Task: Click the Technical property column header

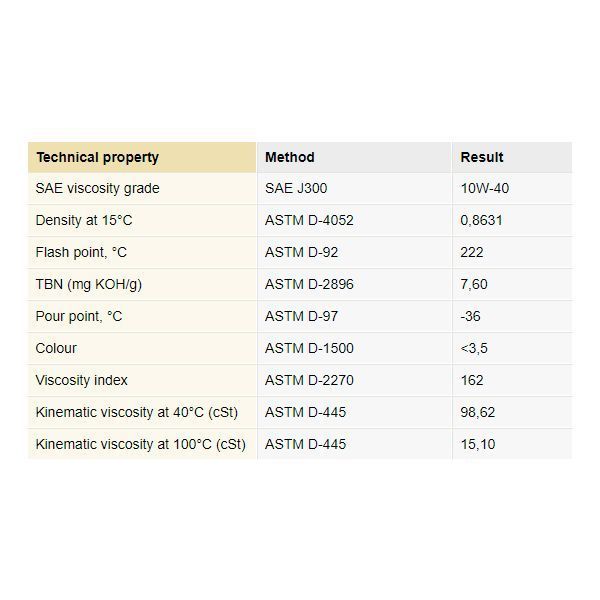Action: click(x=142, y=157)
